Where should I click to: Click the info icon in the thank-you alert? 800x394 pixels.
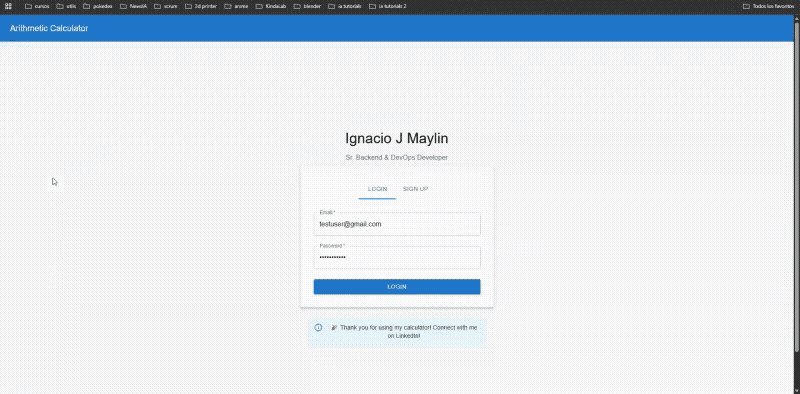pyautogui.click(x=318, y=328)
